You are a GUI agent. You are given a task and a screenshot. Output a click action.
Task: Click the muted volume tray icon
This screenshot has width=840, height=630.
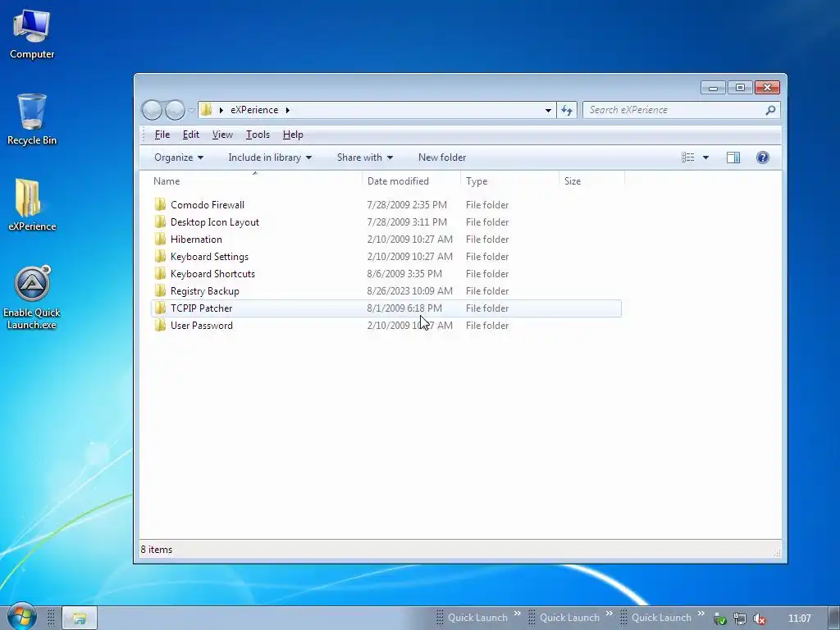[759, 619]
